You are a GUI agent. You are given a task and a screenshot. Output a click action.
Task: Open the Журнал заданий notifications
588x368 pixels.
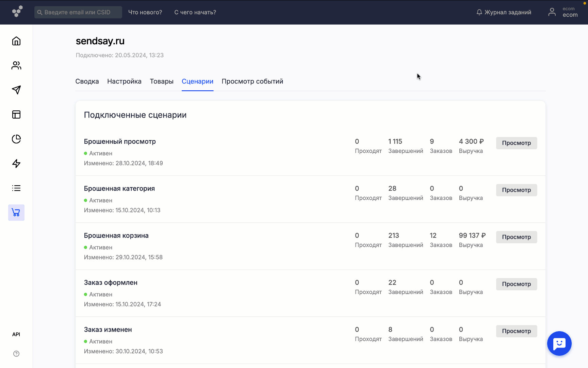pyautogui.click(x=504, y=12)
